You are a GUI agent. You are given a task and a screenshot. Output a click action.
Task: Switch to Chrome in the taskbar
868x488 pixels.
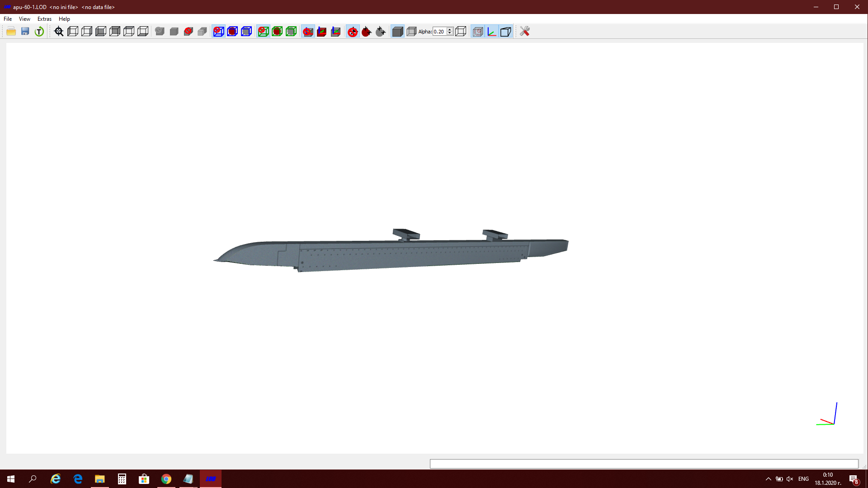[x=166, y=479]
